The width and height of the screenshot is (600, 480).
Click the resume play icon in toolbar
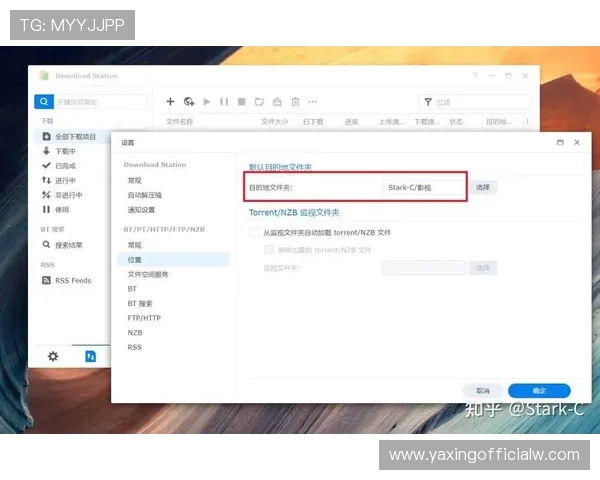(x=207, y=101)
